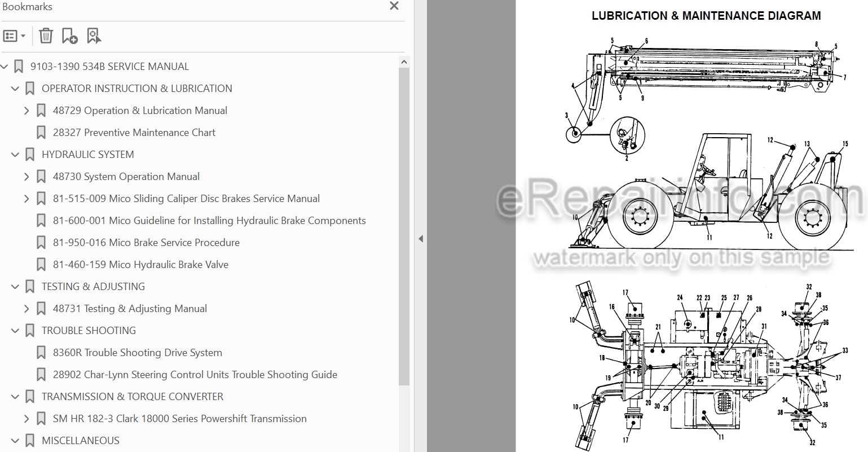Jump to TRANSMISSION & TORQUE CONVERTER bookmark

(x=133, y=397)
